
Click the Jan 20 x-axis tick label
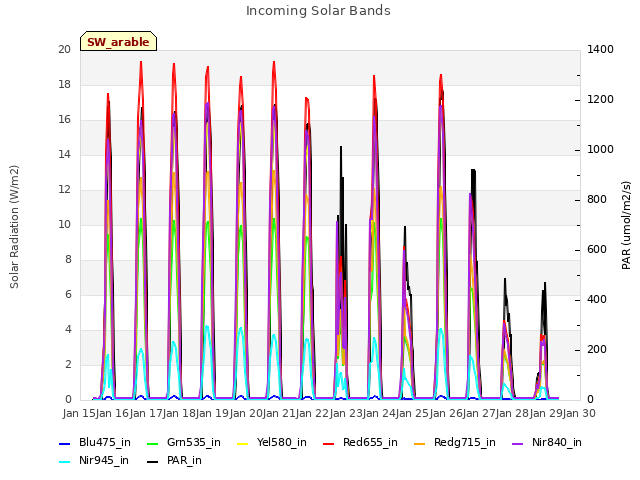246,413
